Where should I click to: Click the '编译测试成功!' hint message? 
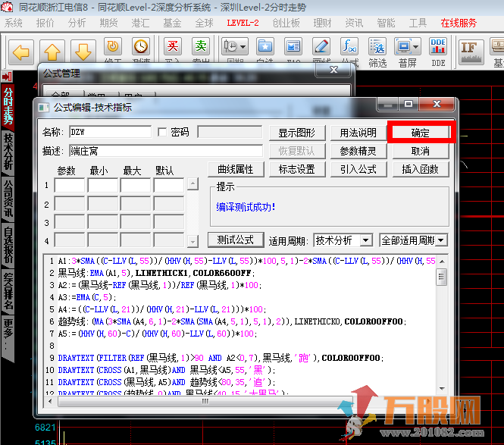pyautogui.click(x=246, y=207)
